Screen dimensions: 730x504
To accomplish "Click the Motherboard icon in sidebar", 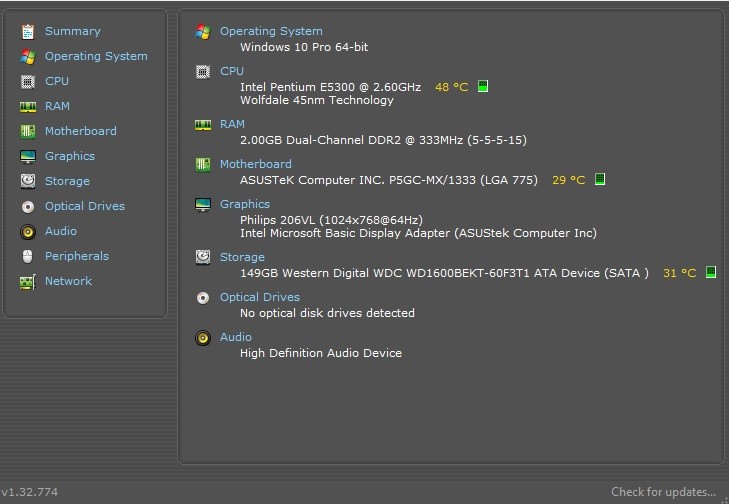I will point(28,131).
